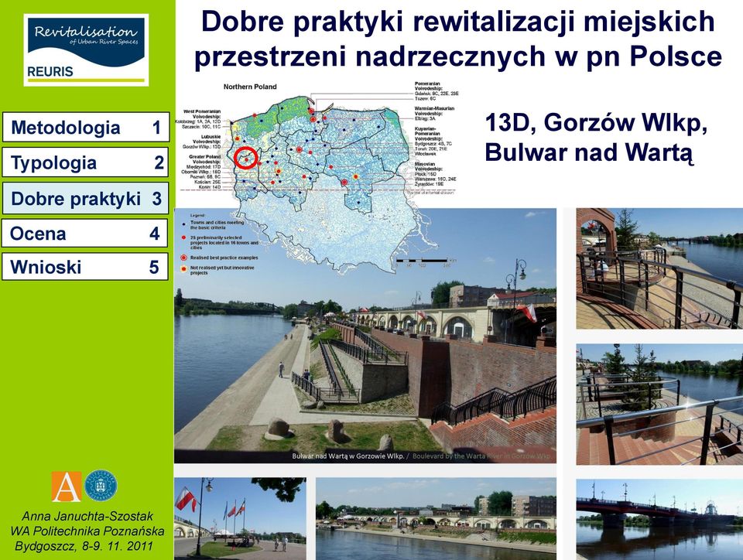Click the orange A faculty logo
Image resolution: width=743 pixels, height=560 pixels.
coord(67,487)
